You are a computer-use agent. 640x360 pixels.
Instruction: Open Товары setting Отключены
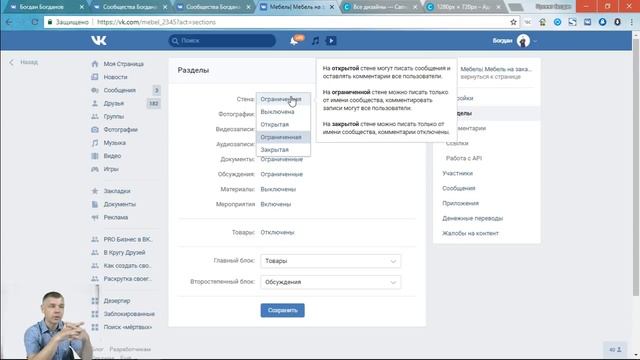pos(277,232)
